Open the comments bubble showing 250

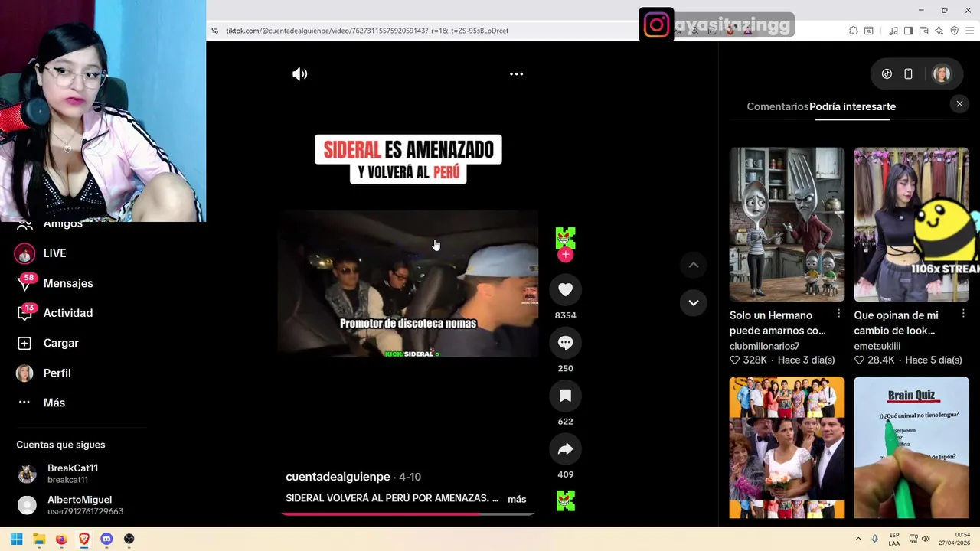point(565,343)
